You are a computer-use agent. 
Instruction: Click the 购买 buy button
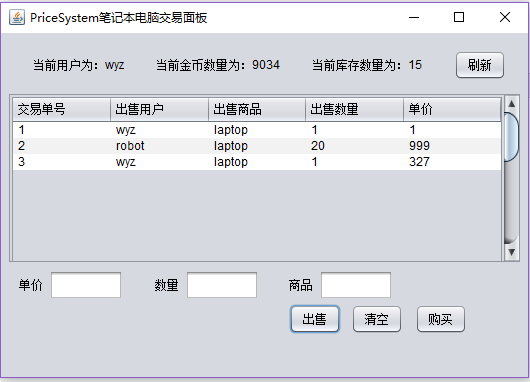coord(440,319)
